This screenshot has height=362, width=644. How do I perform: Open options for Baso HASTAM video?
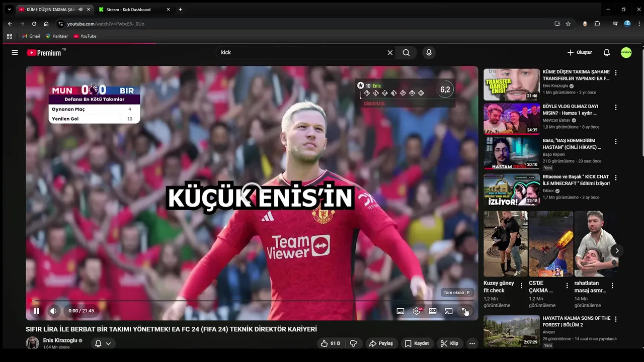pos(615,142)
